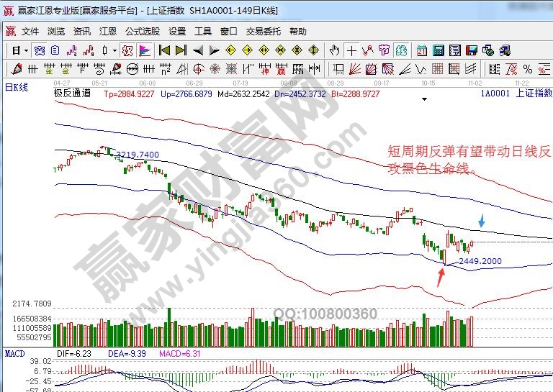Select the crosshair cursor tool
Screen dimensions: 553x392
[x=351, y=50]
